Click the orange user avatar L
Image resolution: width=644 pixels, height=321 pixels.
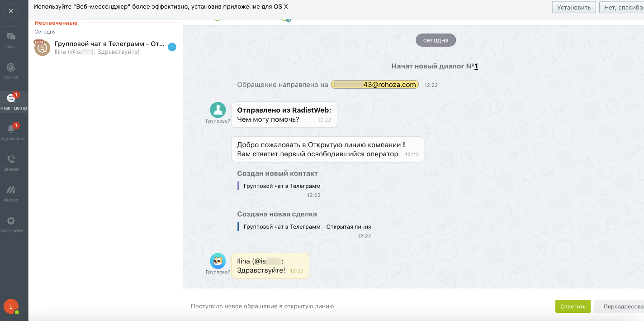11,307
